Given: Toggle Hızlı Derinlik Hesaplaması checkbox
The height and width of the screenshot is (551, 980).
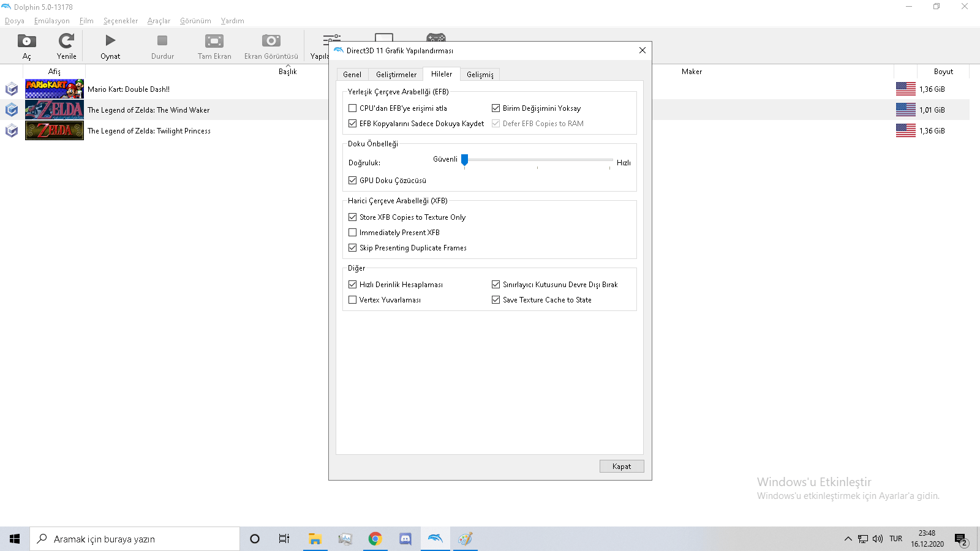Looking at the screenshot, I should (352, 285).
